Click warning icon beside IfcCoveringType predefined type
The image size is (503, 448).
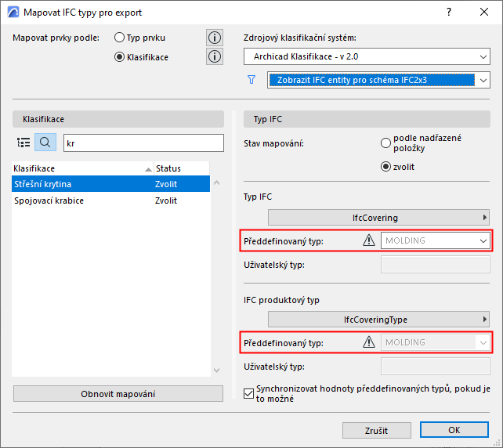[x=369, y=342]
